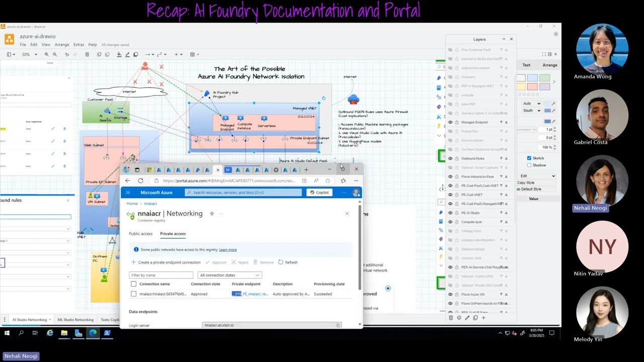Open Windows taskbar search

coord(21,333)
